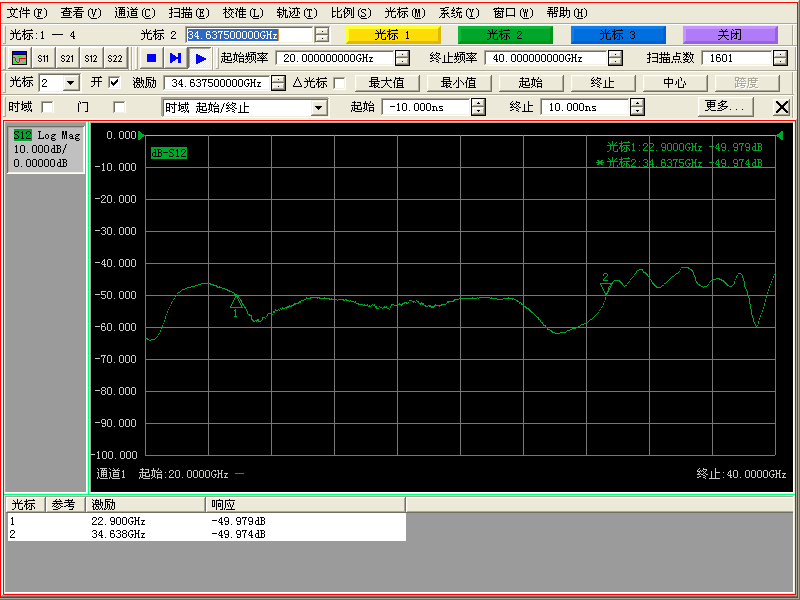This screenshot has width=800, height=600.
Task: Click the 最大值 marker search button
Action: tap(387, 82)
